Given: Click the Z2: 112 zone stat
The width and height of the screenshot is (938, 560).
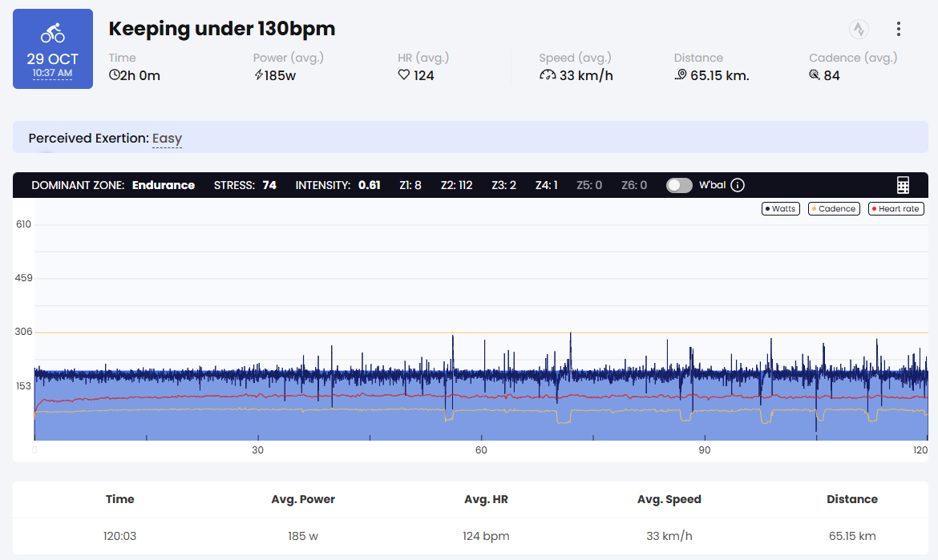Looking at the screenshot, I should point(456,185).
